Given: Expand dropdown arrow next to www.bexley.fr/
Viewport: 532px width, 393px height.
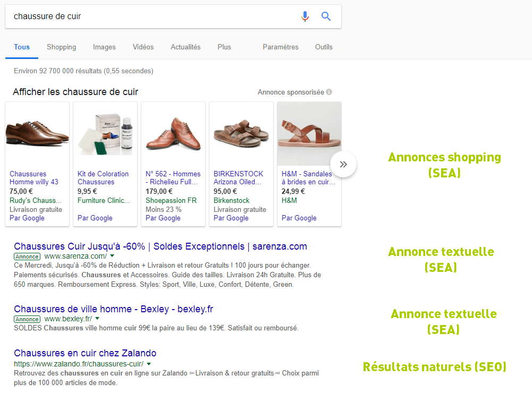Looking at the screenshot, I should coord(97,319).
